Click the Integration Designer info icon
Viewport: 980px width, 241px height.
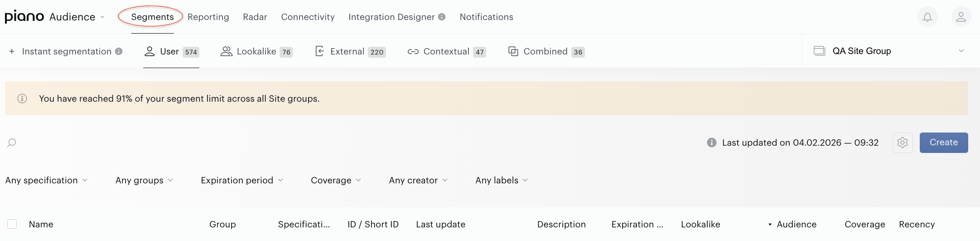(442, 17)
